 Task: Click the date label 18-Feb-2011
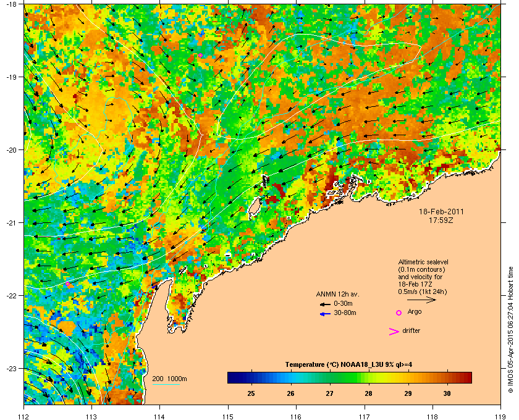pyautogui.click(x=441, y=211)
